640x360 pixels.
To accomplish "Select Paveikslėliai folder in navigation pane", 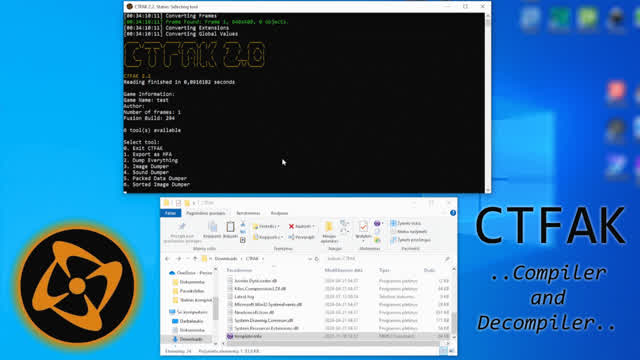I will [x=189, y=291].
